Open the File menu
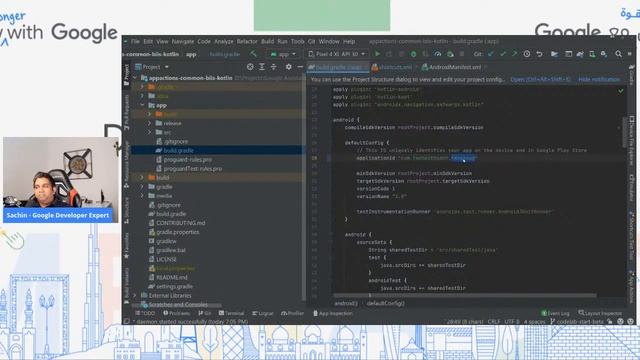The width and height of the screenshot is (640, 360). 135,41
